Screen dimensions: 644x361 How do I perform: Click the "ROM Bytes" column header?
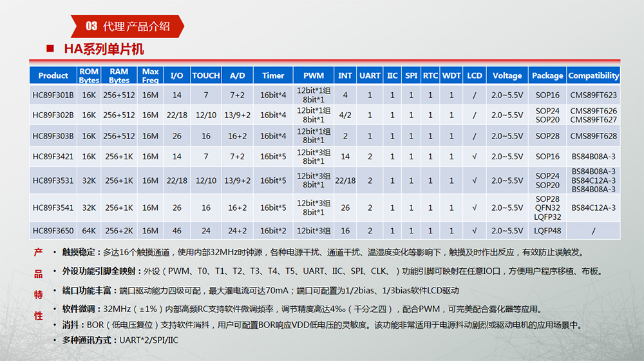point(89,75)
